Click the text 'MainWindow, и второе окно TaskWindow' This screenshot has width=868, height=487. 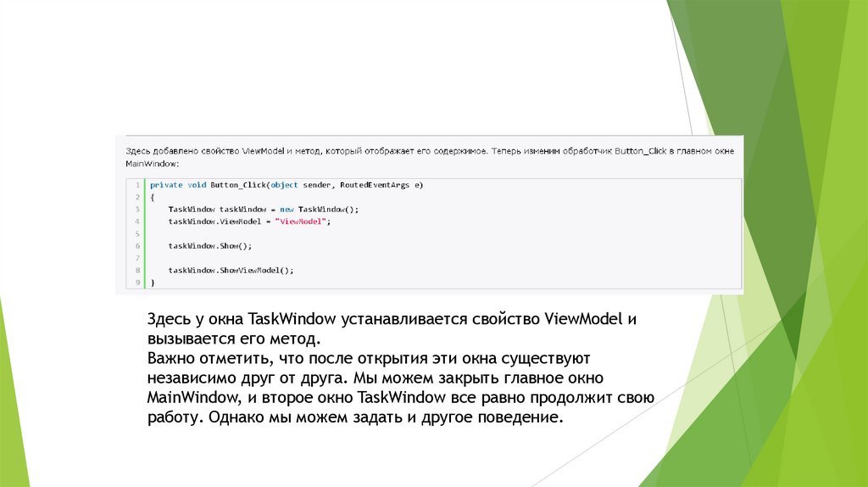[296, 397]
